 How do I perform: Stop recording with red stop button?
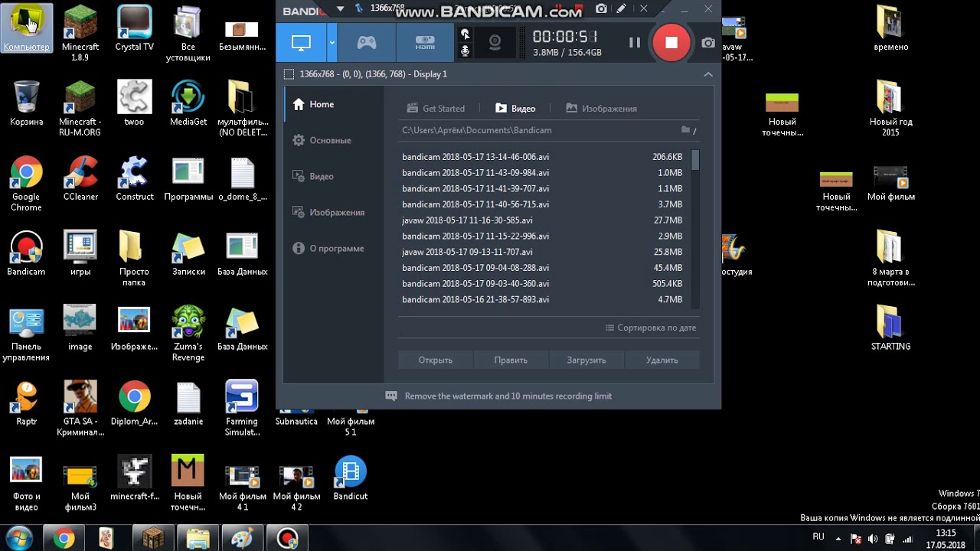pyautogui.click(x=671, y=43)
